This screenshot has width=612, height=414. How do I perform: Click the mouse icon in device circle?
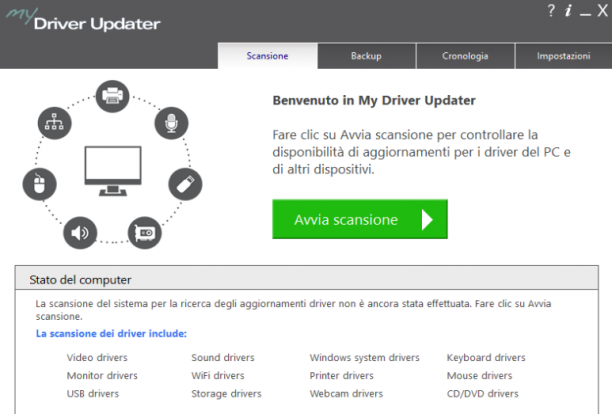point(39,184)
